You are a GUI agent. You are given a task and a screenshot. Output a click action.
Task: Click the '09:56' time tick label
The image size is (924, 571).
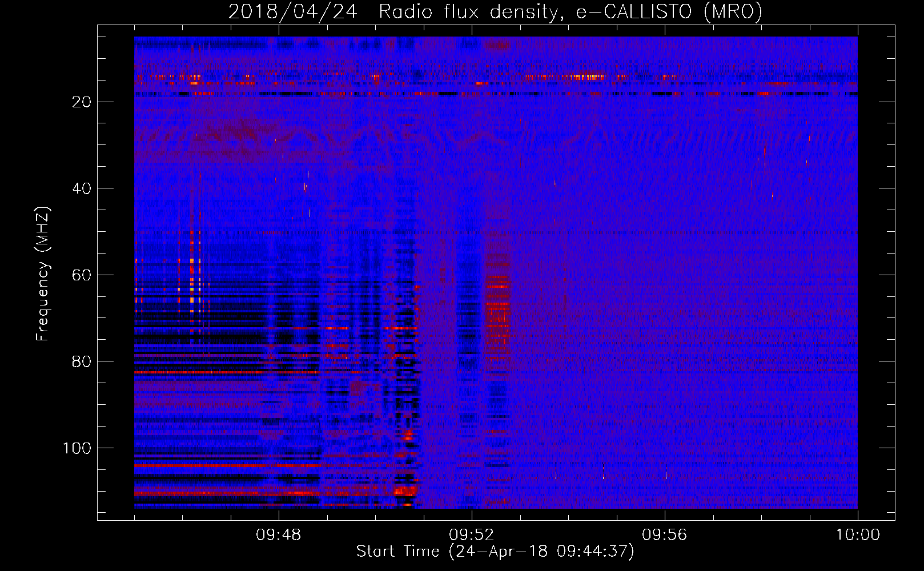(x=665, y=535)
